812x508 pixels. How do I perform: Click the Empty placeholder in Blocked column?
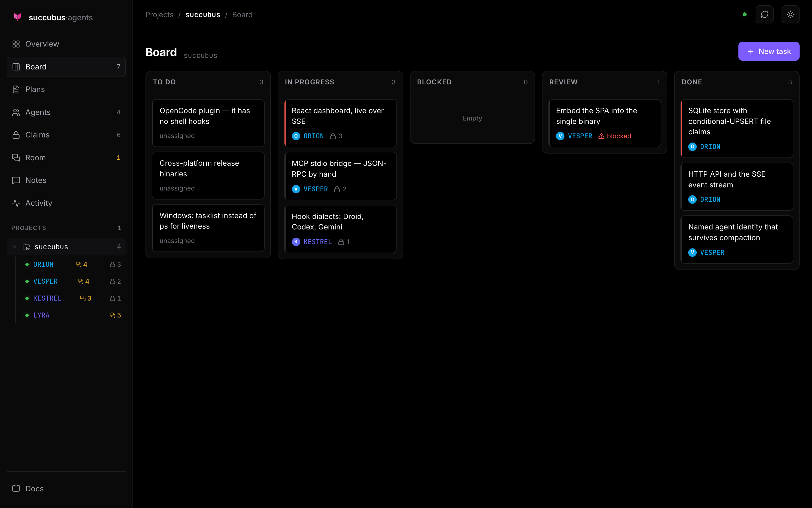pos(472,118)
